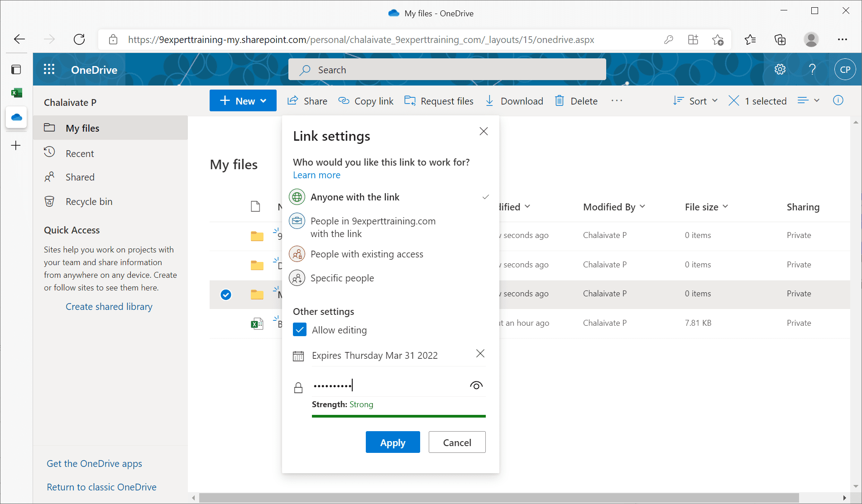Download the selected folder

pyautogui.click(x=514, y=100)
